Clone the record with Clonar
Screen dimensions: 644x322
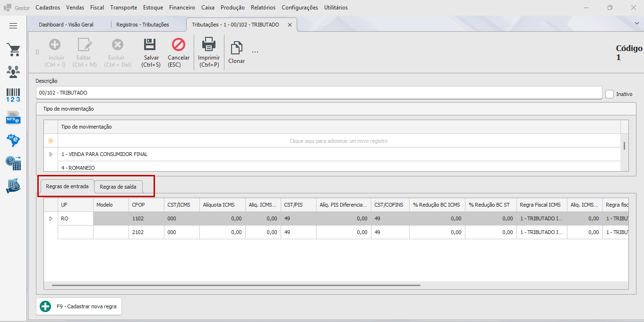236,53
